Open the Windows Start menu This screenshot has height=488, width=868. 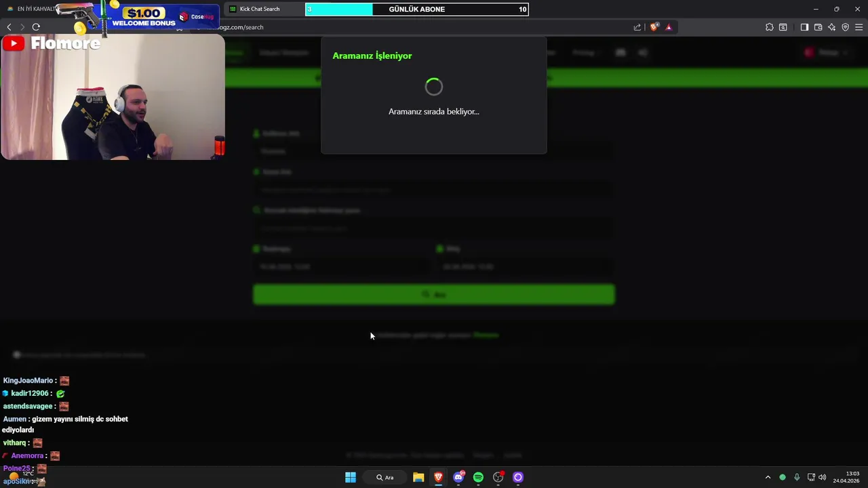tap(351, 477)
